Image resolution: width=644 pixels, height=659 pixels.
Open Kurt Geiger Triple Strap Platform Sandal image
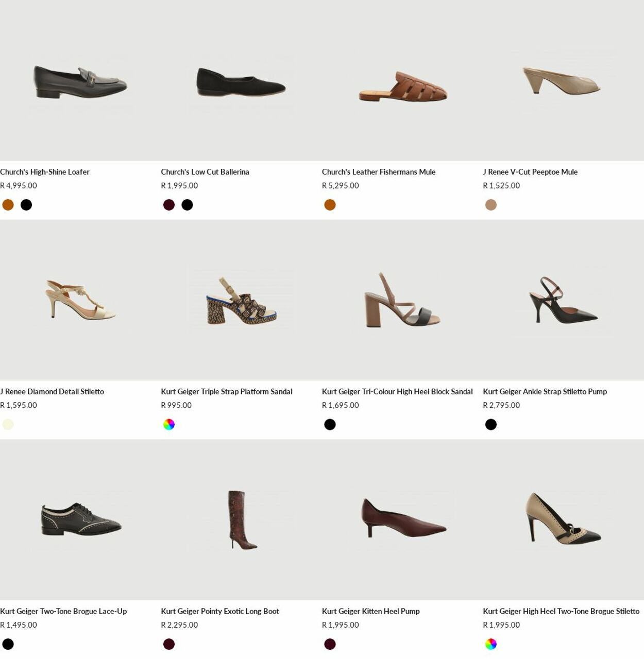(x=241, y=300)
